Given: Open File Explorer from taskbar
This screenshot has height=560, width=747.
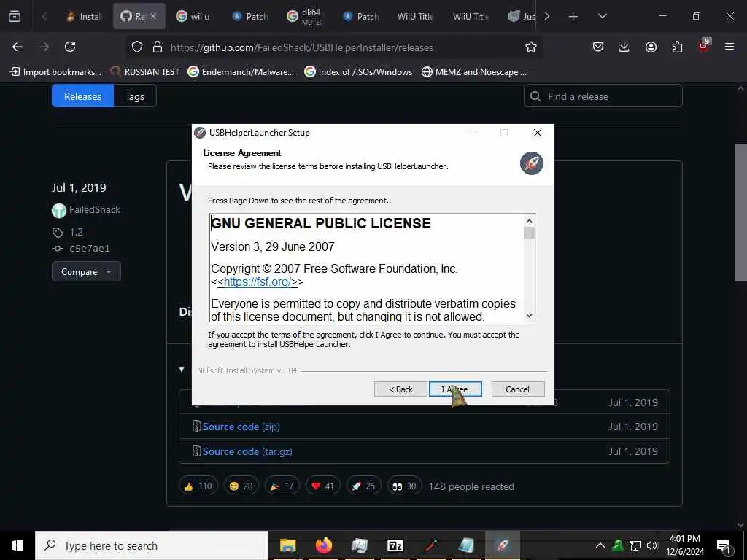Looking at the screenshot, I should coord(287,545).
